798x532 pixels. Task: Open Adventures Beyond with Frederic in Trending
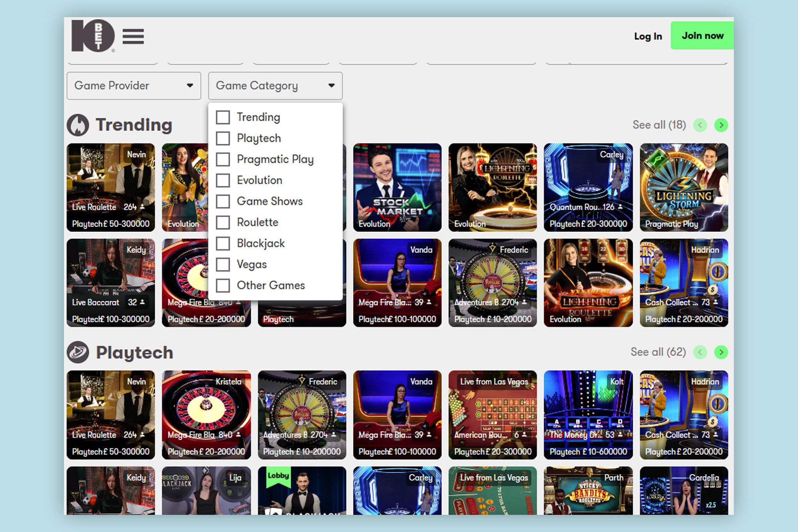pos(493,283)
